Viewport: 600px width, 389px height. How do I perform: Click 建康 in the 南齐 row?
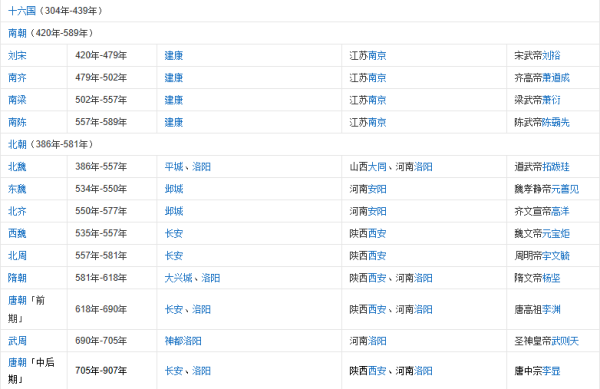174,78
